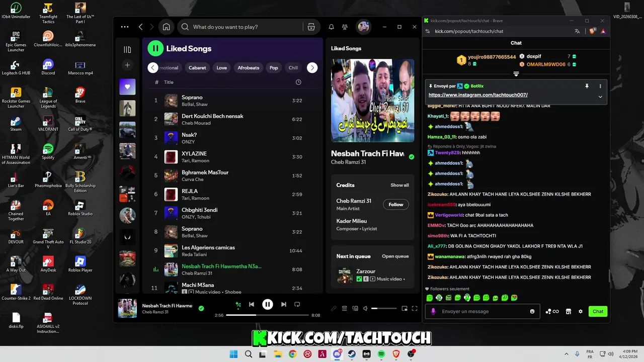
Task: Open the Instagram tachtouch007 link in chat
Action: tap(478, 95)
